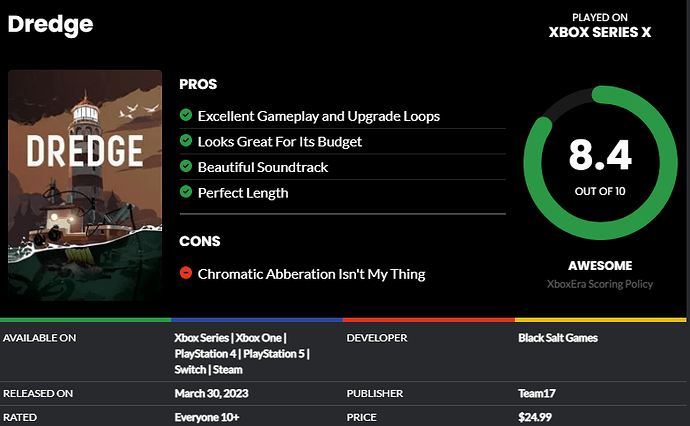Click the 8.4 score circle
The height and width of the screenshot is (426, 690).
pyautogui.click(x=600, y=163)
